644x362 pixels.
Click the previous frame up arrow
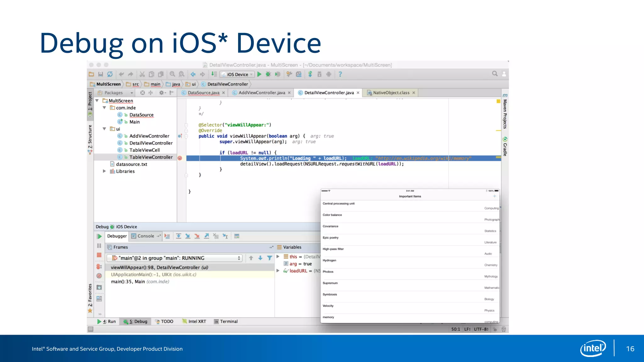coord(251,258)
